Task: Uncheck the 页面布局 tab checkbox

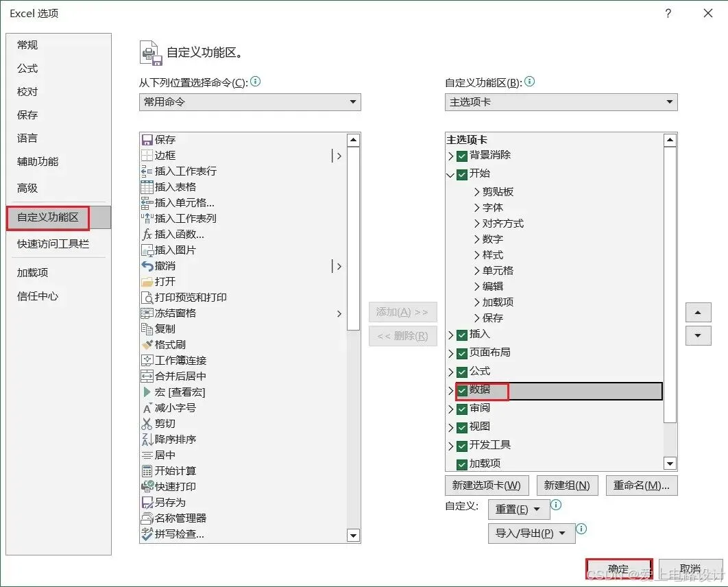Action: [462, 354]
